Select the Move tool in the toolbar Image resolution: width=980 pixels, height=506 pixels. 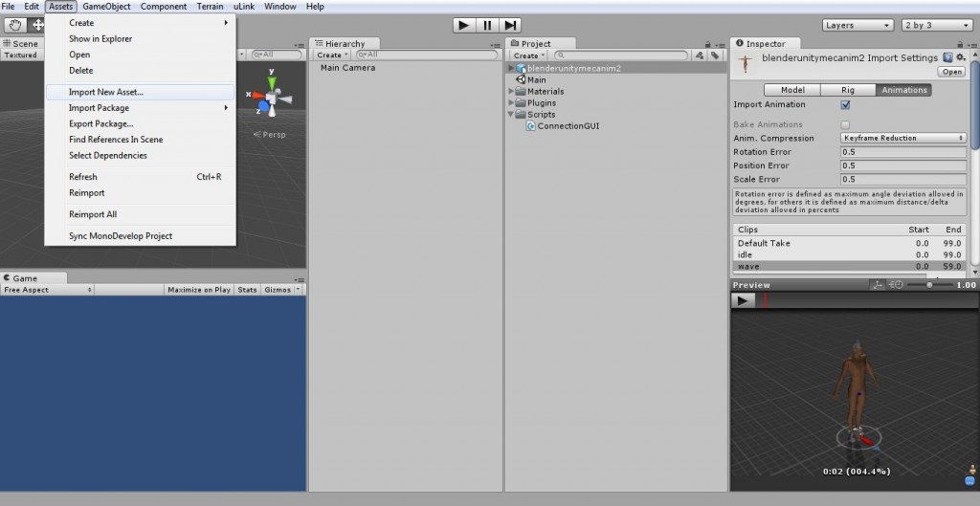[37, 25]
